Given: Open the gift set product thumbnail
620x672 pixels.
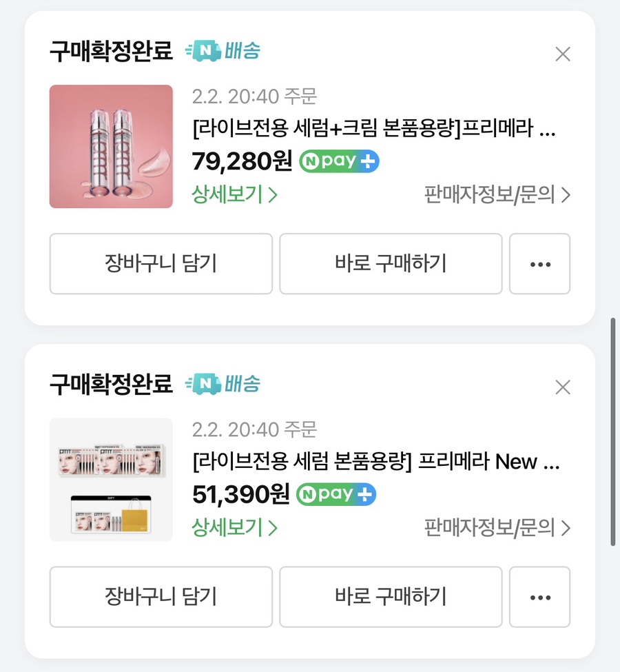Looking at the screenshot, I should pyautogui.click(x=111, y=480).
